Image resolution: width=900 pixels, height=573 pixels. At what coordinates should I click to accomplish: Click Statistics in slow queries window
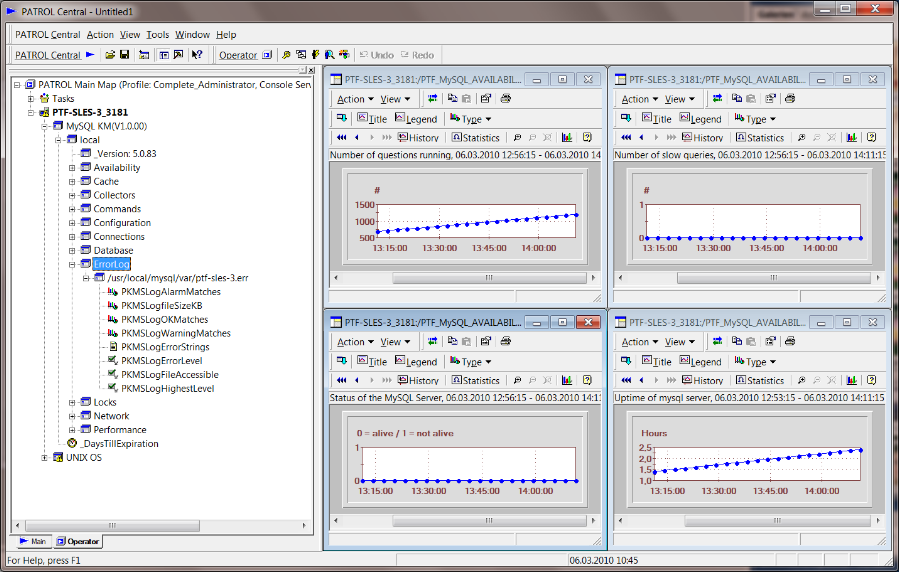[x=760, y=138]
